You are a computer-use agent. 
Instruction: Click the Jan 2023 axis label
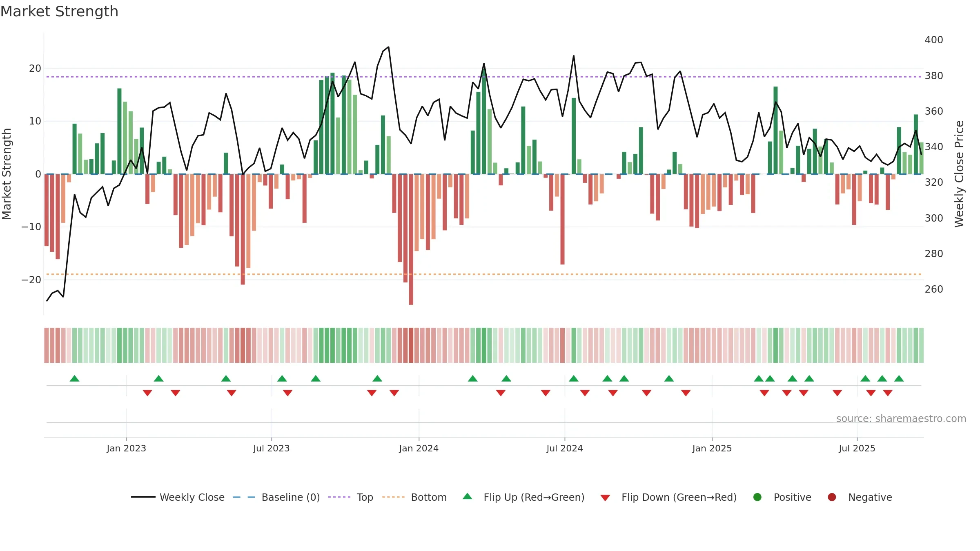(127, 449)
